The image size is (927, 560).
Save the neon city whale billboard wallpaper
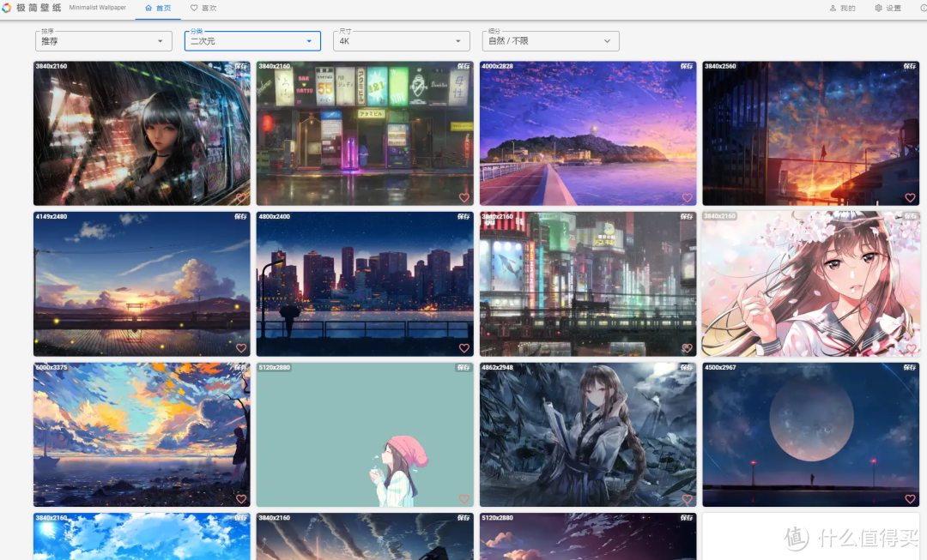(x=687, y=217)
